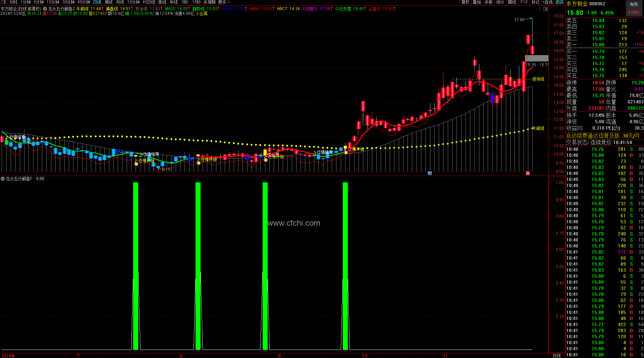Open the 复权 adjustment menu
The width and height of the screenshot is (644, 358).
pos(466,2)
